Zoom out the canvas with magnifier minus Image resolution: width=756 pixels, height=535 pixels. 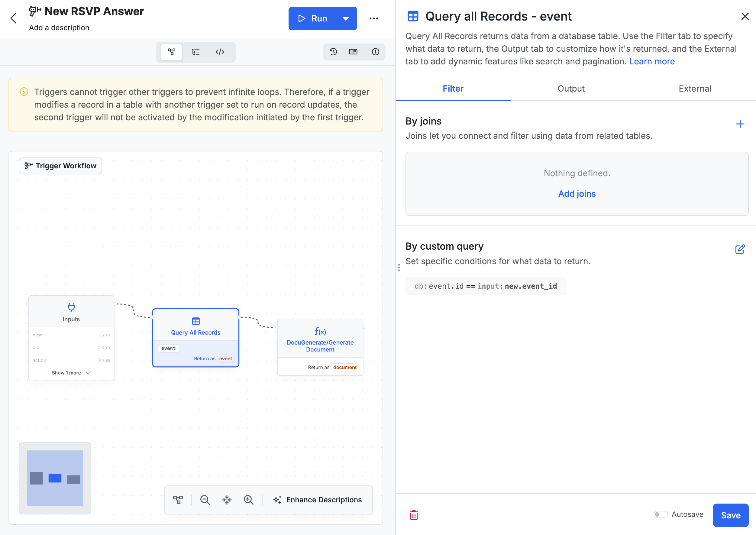[205, 500]
